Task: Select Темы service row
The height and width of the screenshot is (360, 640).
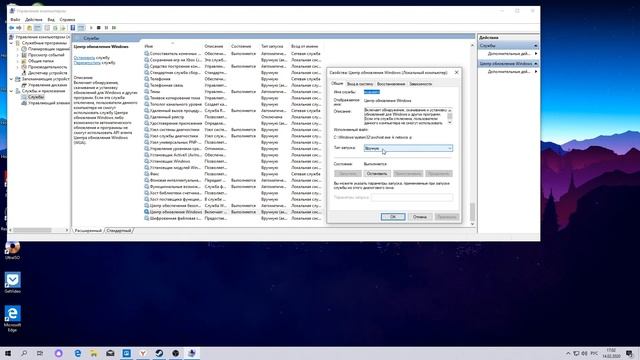Action: (233, 91)
